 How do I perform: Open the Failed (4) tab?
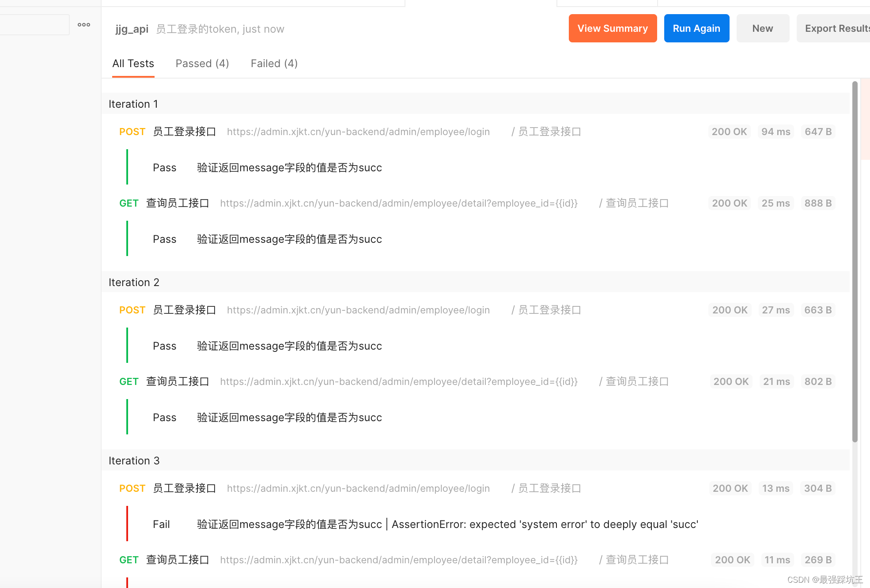coord(274,64)
